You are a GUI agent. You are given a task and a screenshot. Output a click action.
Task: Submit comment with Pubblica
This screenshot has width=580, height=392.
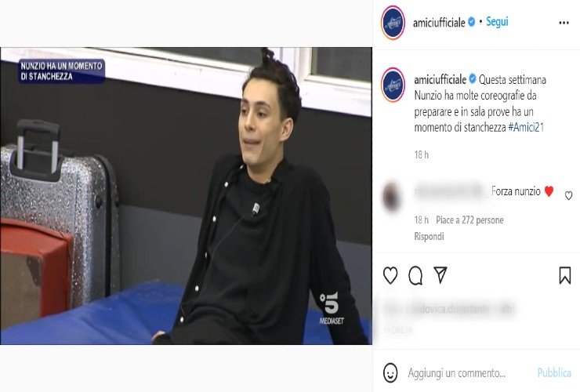coord(553,372)
